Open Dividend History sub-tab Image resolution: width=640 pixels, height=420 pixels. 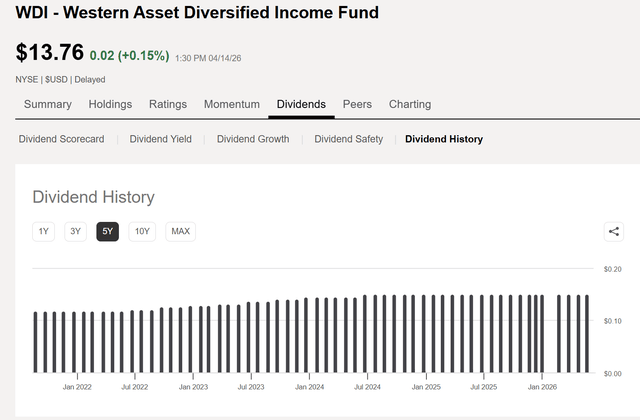pyautogui.click(x=444, y=139)
